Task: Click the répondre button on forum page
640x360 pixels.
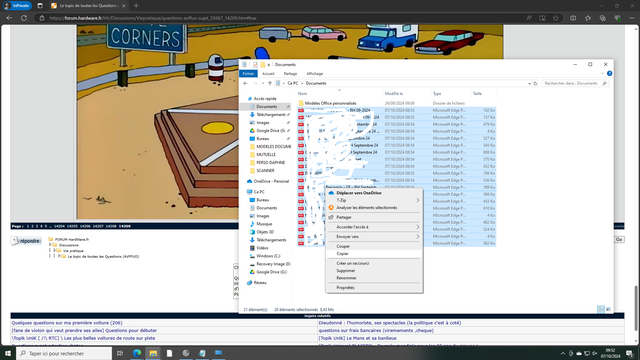Action: click(x=26, y=241)
